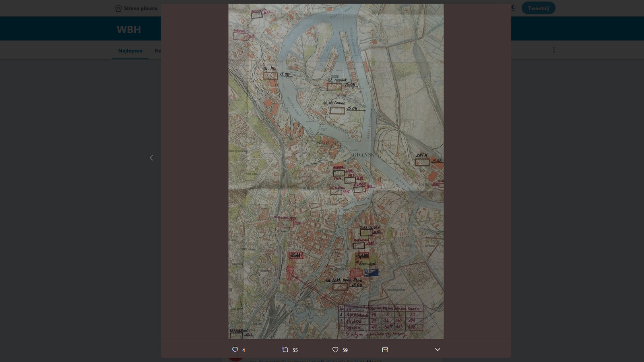Screen dimensions: 644x362
Task: Select the Najlepsze tab
Action: coord(130,51)
